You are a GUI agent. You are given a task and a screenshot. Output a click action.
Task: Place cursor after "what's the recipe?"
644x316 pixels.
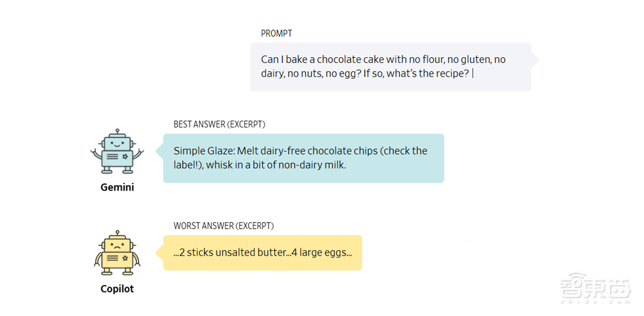[x=472, y=73]
